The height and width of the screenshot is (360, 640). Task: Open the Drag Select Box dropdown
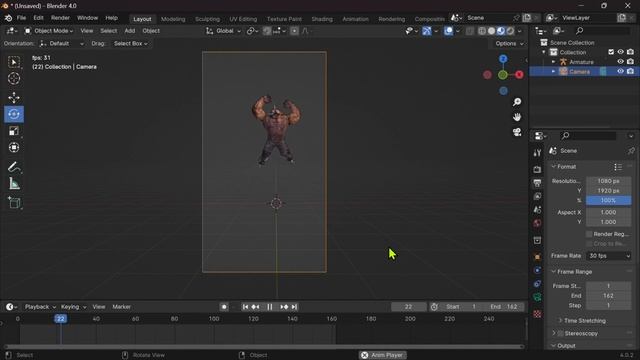(x=131, y=43)
